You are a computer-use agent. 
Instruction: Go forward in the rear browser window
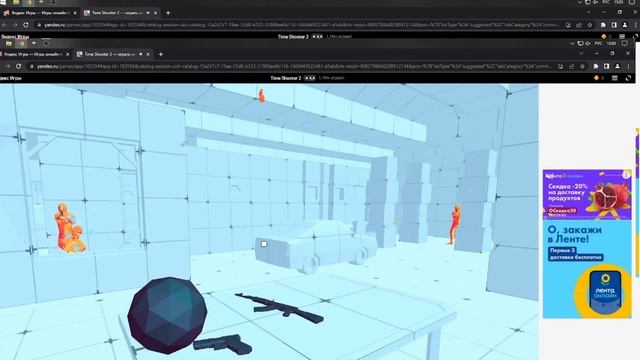(x=15, y=25)
